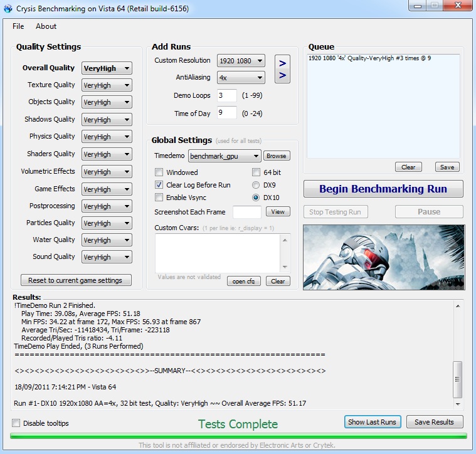The height and width of the screenshot is (454, 476).
Task: Open Water Quality dropdown
Action: tap(107, 240)
